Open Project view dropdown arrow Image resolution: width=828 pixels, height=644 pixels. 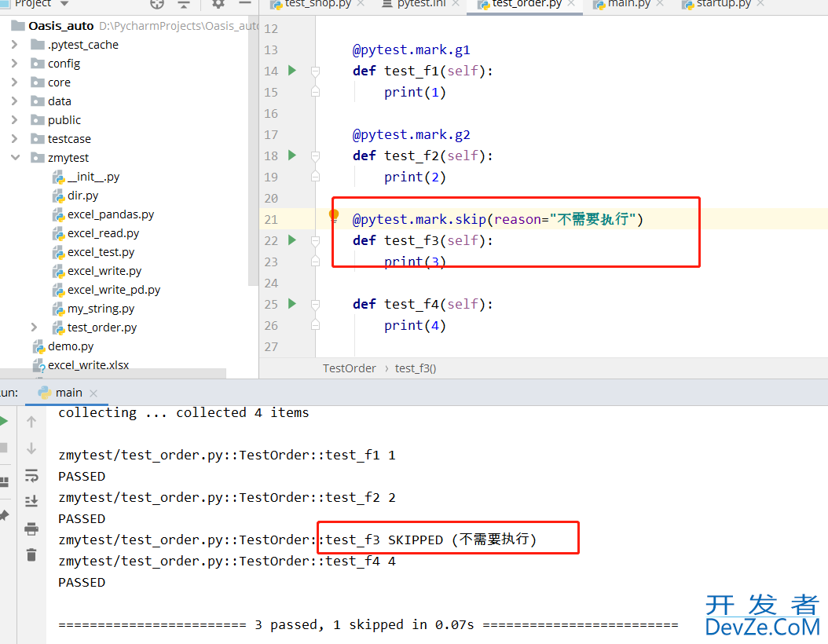pos(64,4)
